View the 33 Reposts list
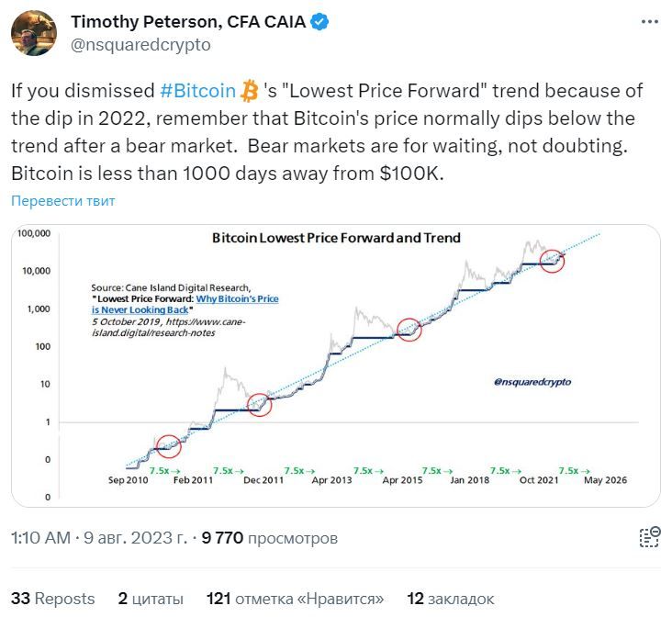The image size is (672, 617). point(52,599)
